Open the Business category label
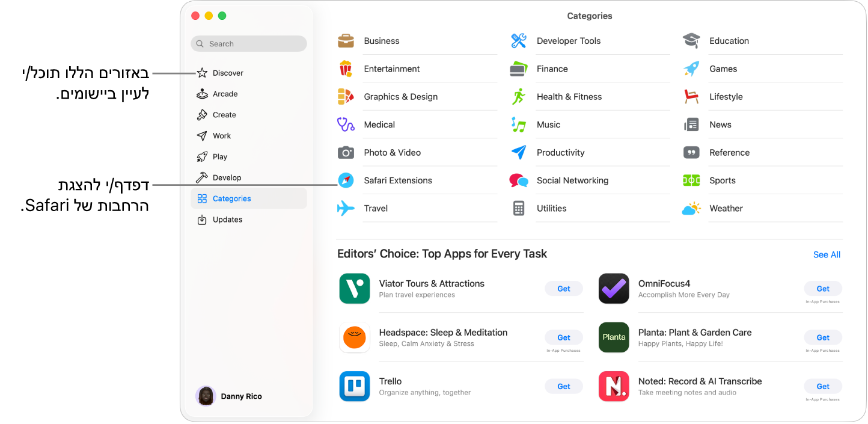The width and height of the screenshot is (868, 424). 382,41
